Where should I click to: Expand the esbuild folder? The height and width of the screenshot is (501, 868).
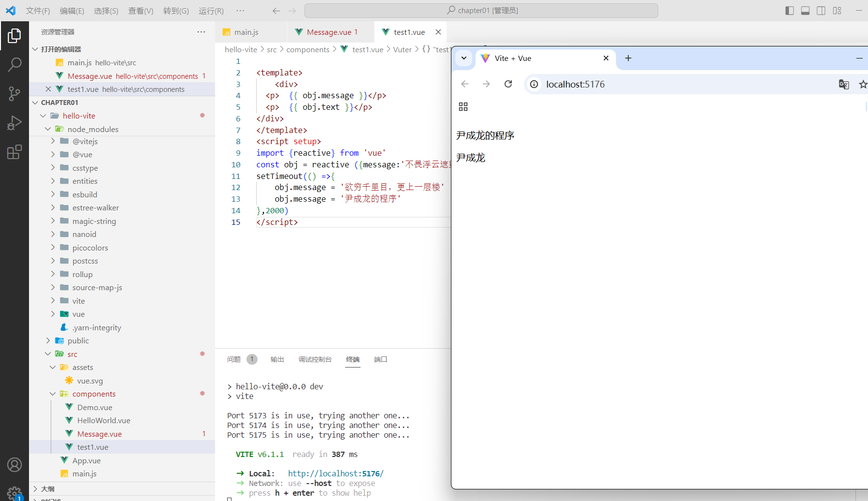click(x=53, y=194)
